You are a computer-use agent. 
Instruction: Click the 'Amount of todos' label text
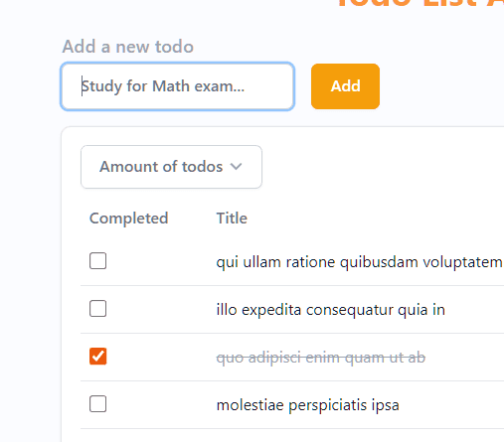click(x=161, y=167)
